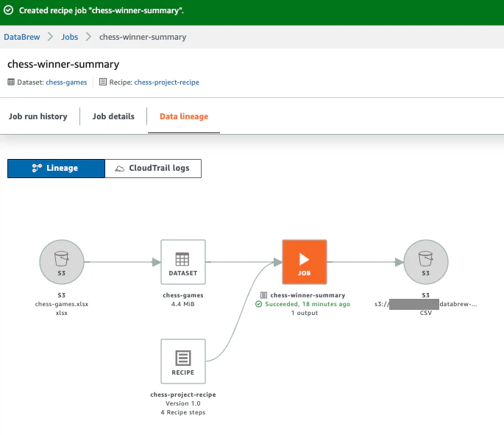
Task: Click the s3:// output path text
Action: point(425,304)
